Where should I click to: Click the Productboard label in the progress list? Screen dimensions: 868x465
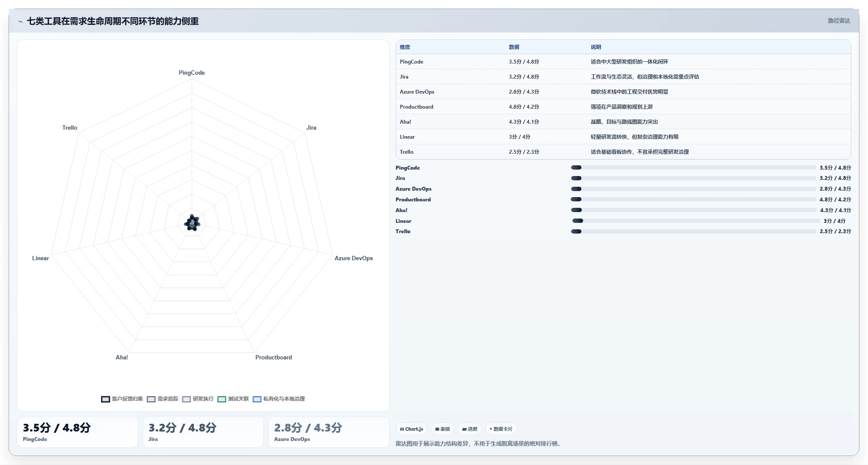413,200
